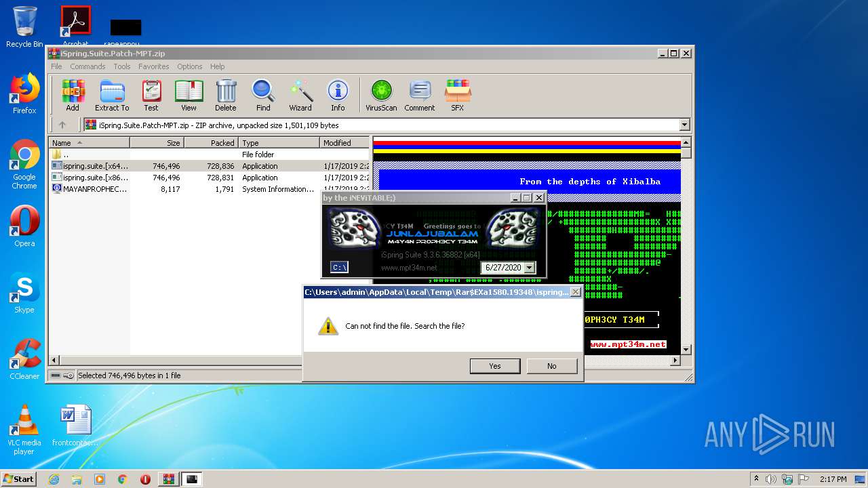This screenshot has height=488, width=868.
Task: Sort by the Size column header
Action: point(157,143)
